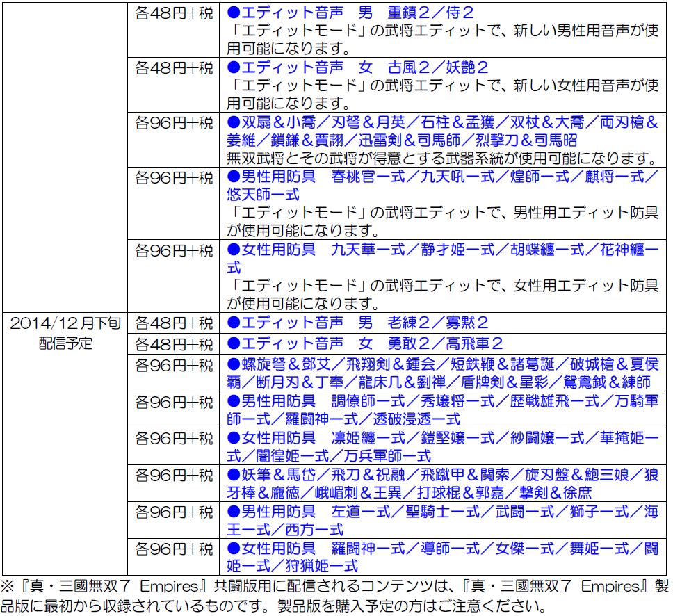
Task: Click price 各96円+税 beside 調僚師一式 row
Action: (x=174, y=401)
